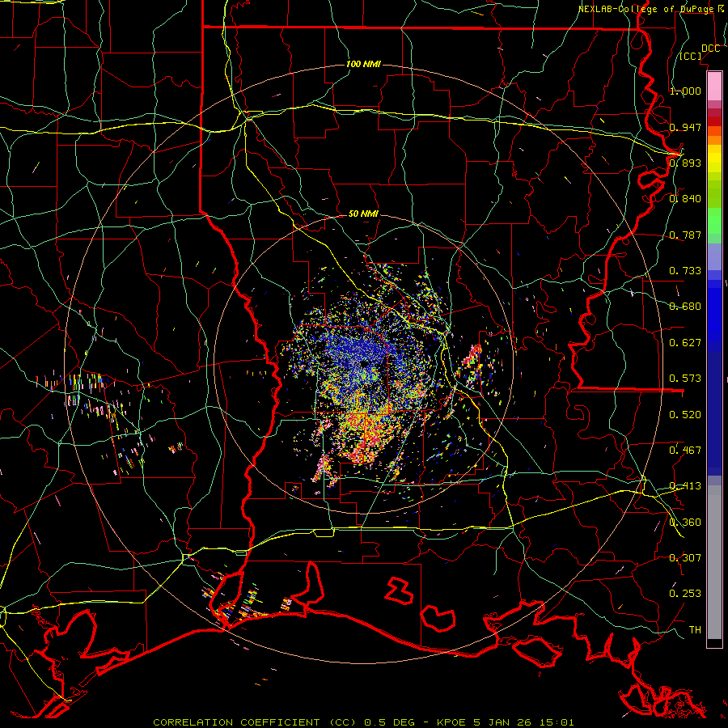This screenshot has width=728, height=728.
Task: Click the 0.573 scale value
Action: tap(685, 379)
